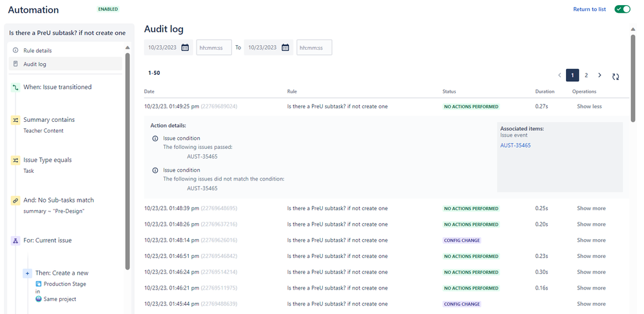Viewport: 644px width, 314px height.
Task: Click the Summary contains condition icon
Action: [15, 120]
